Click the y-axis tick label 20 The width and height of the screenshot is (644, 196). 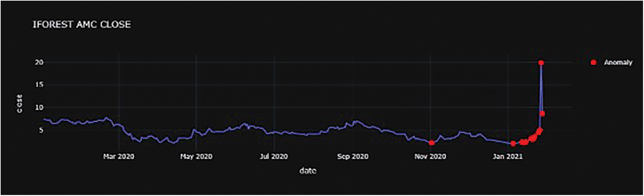pos(39,62)
